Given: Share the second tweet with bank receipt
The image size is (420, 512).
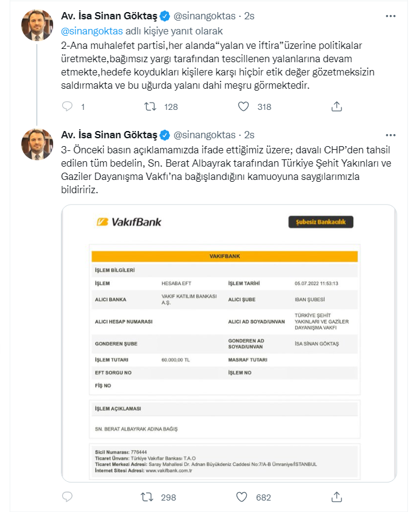Looking at the screenshot, I should click(337, 497).
